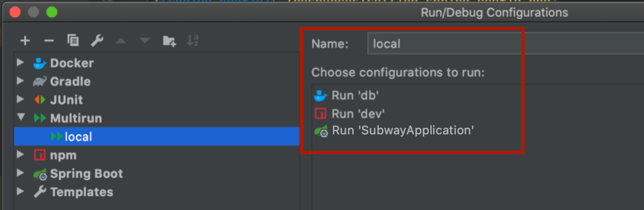644x210 pixels.
Task: Click the double-arrow icon beside local
Action: pos(56,136)
